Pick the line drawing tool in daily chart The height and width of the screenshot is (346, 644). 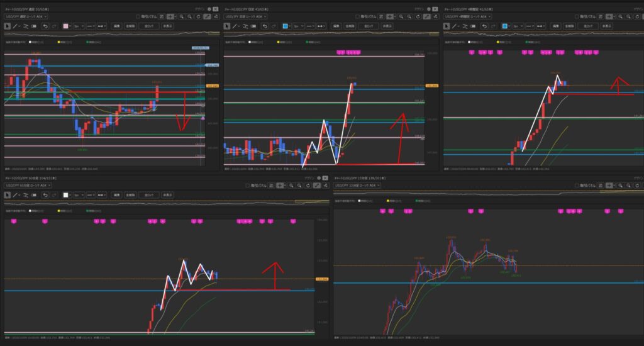pyautogui.click(x=235, y=26)
